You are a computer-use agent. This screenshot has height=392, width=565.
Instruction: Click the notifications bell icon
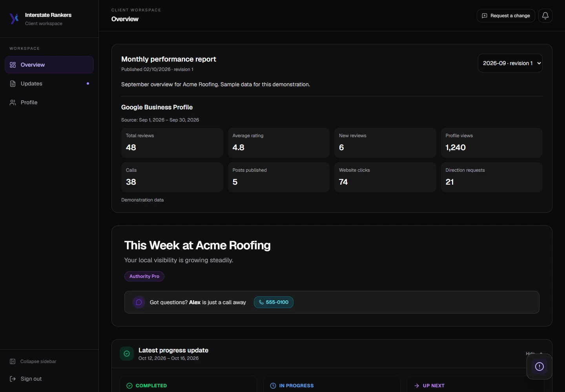[x=545, y=16]
